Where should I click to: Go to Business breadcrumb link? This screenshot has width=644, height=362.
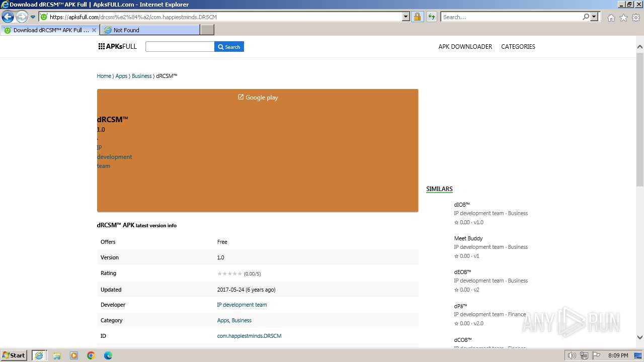pyautogui.click(x=141, y=76)
